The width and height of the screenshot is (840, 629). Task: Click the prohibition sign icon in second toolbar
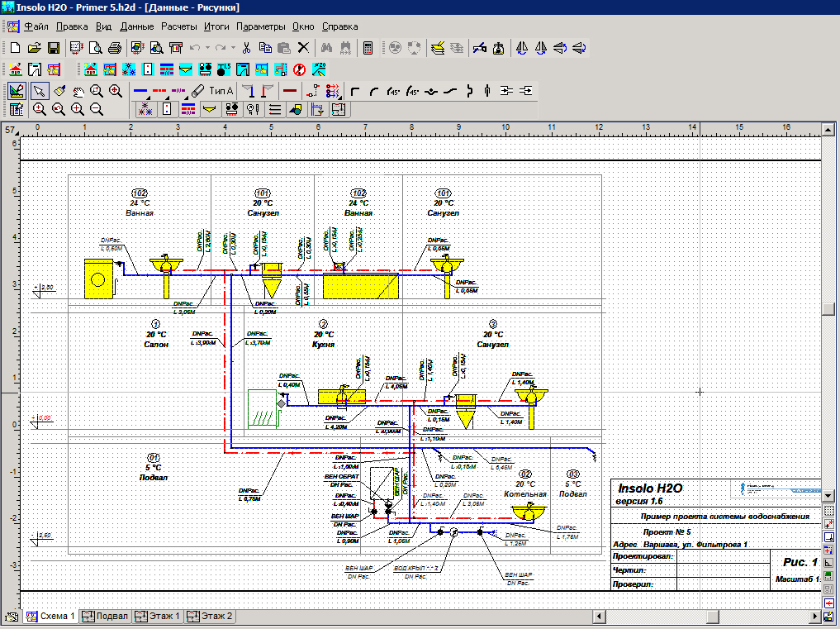coord(300,69)
